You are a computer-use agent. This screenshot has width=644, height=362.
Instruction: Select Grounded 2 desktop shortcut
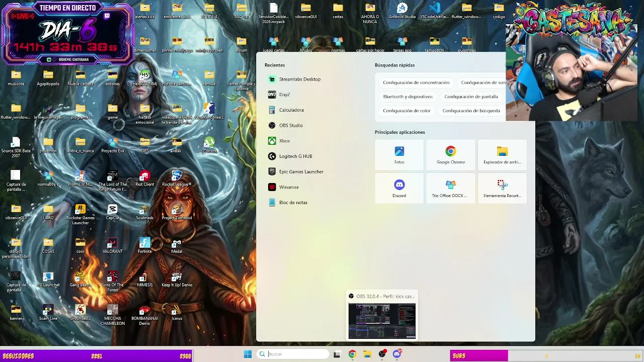click(x=80, y=312)
